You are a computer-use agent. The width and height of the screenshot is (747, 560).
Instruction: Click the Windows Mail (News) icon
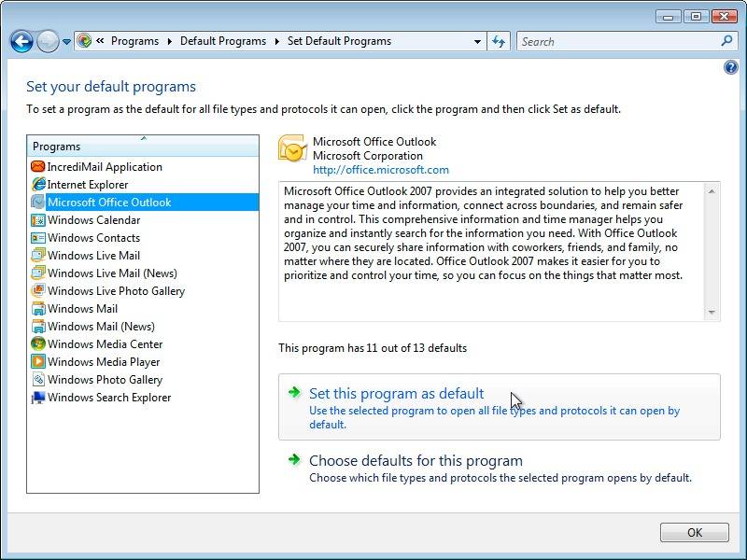coord(38,326)
